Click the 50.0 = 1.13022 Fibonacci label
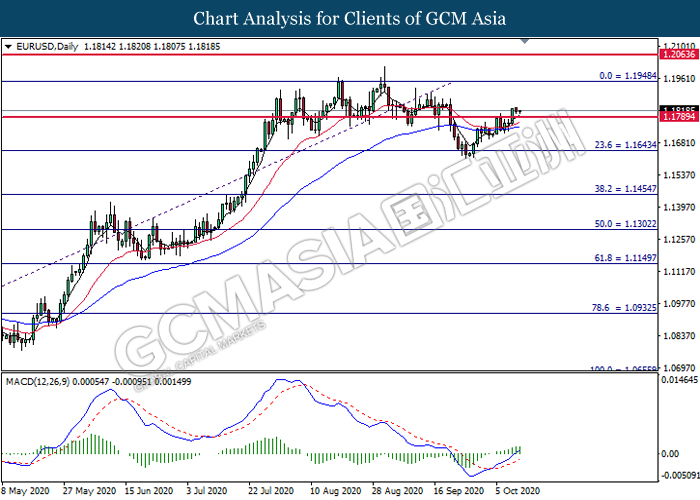This screenshot has width=700, height=500. 625,224
